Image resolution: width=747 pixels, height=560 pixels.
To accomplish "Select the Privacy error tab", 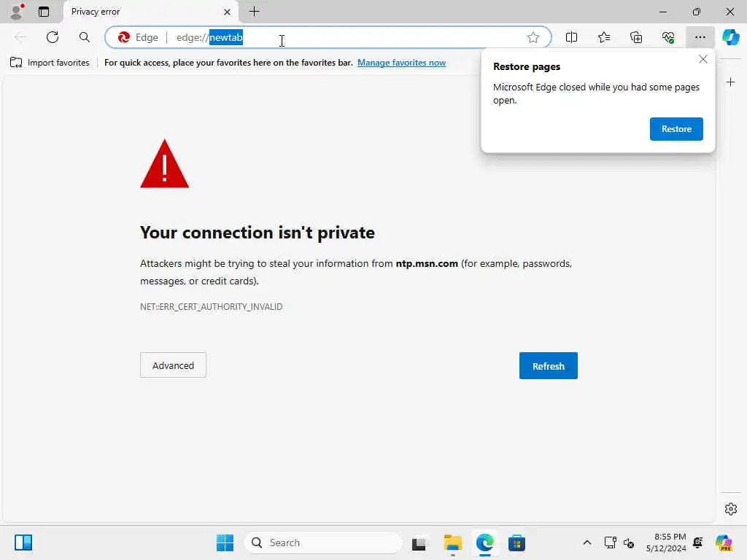I will tap(150, 12).
